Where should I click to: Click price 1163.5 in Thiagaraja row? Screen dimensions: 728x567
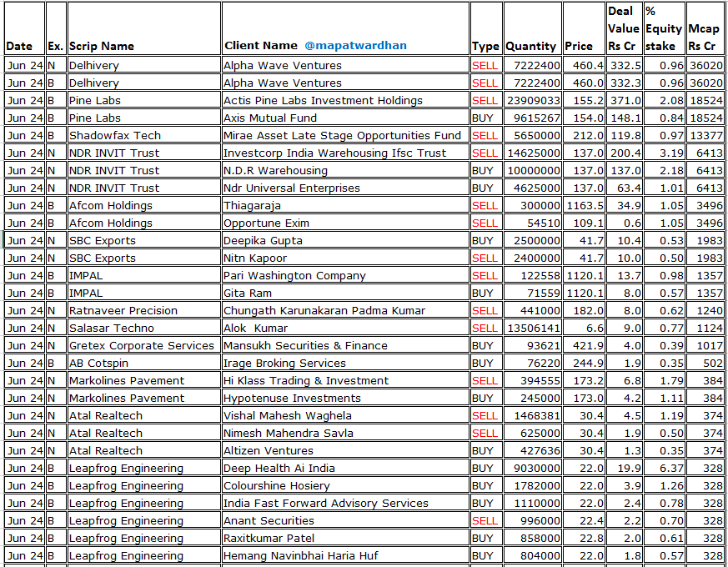pos(584,205)
